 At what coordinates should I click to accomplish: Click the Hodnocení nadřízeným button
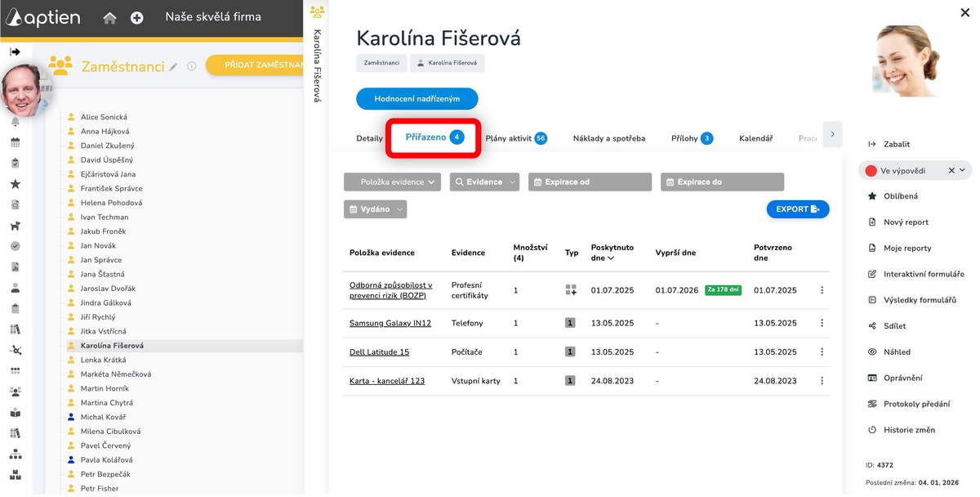pyautogui.click(x=416, y=99)
